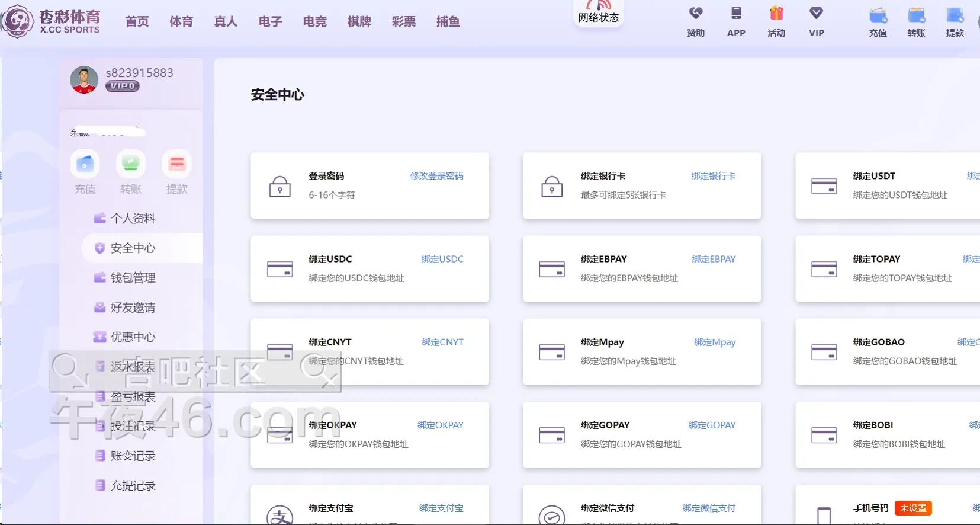Click the user profile avatar
This screenshot has width=980, height=525.
(84, 80)
